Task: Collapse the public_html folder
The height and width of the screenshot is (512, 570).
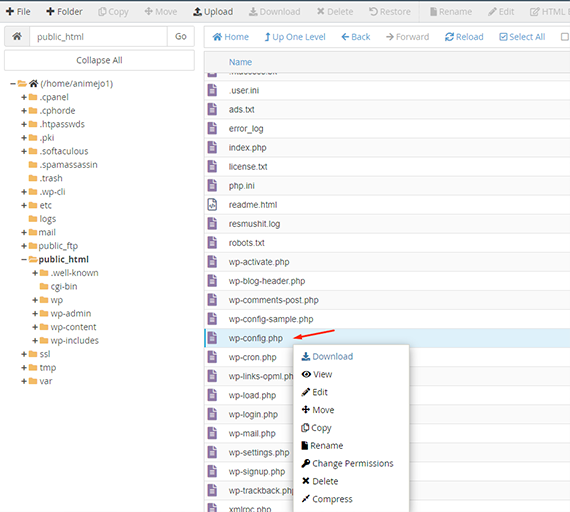Action: [24, 259]
